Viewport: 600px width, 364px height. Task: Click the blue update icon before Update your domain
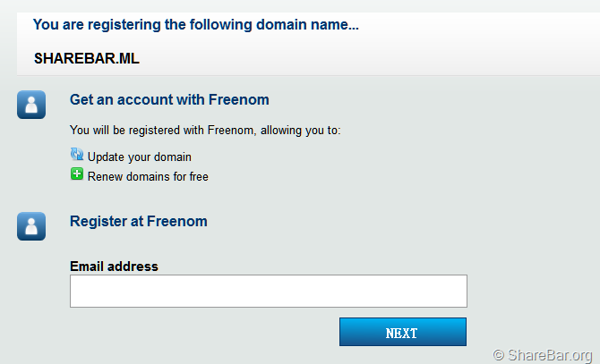pos(77,155)
